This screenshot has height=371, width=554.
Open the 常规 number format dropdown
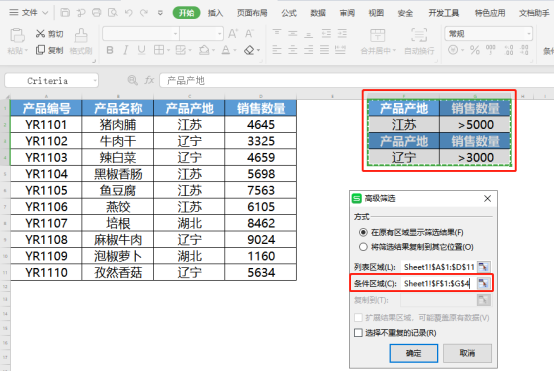pyautogui.click(x=529, y=34)
